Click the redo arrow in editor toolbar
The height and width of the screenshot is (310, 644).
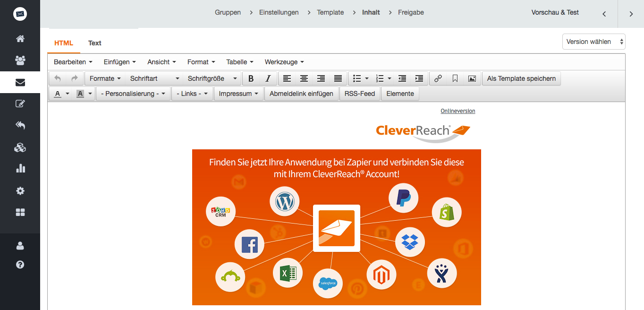74,78
